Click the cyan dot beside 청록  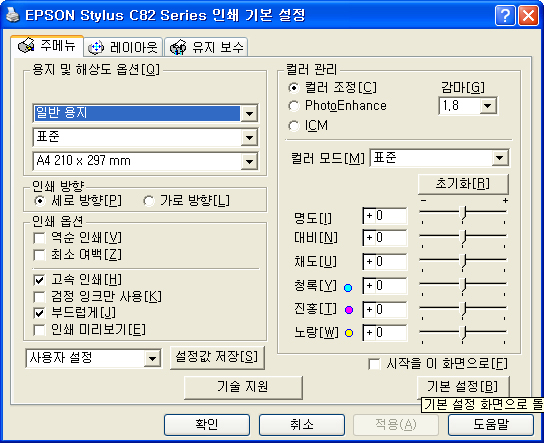[348, 288]
